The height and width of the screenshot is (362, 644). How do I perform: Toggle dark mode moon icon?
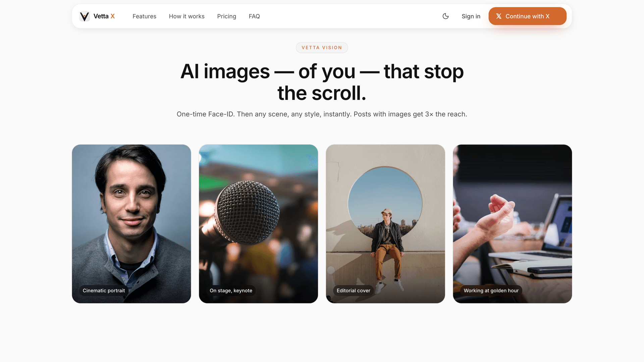445,16
